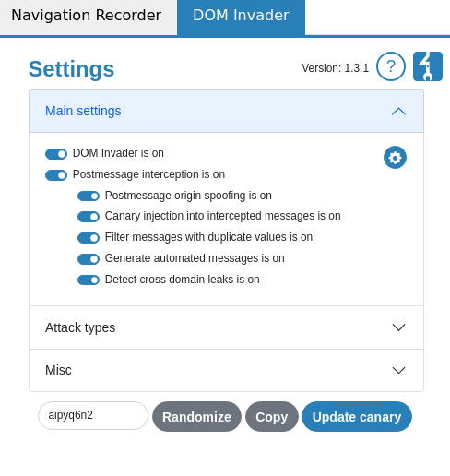Select the DOM Invader tab

click(241, 16)
